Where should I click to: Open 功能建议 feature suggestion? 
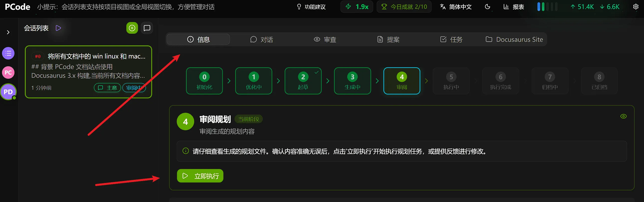click(x=311, y=7)
